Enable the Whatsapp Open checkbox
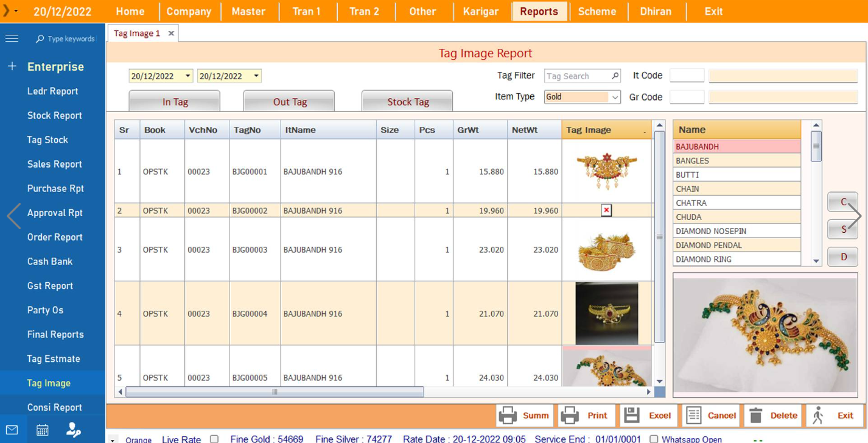The width and height of the screenshot is (868, 443). (x=654, y=439)
